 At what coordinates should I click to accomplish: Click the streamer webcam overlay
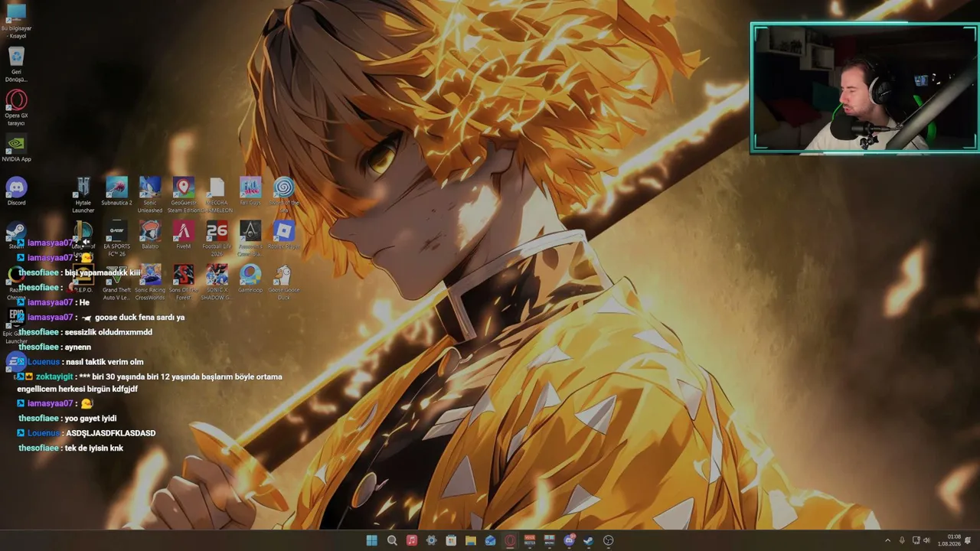[864, 88]
